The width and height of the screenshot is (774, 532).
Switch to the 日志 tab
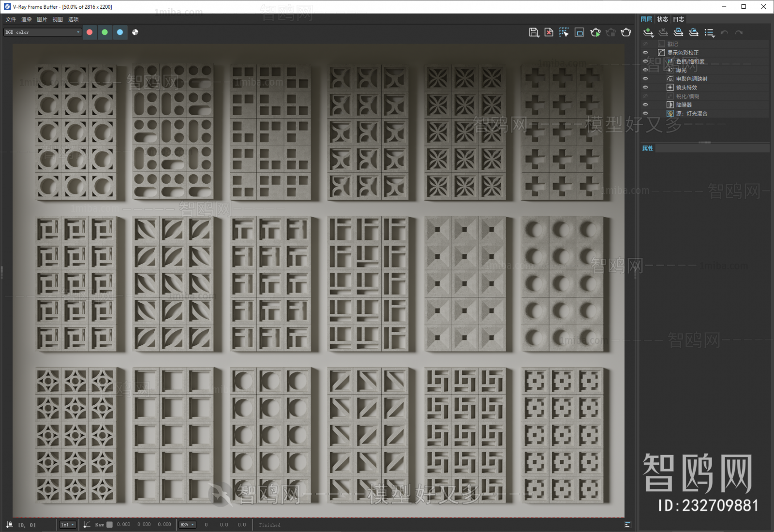tap(678, 19)
